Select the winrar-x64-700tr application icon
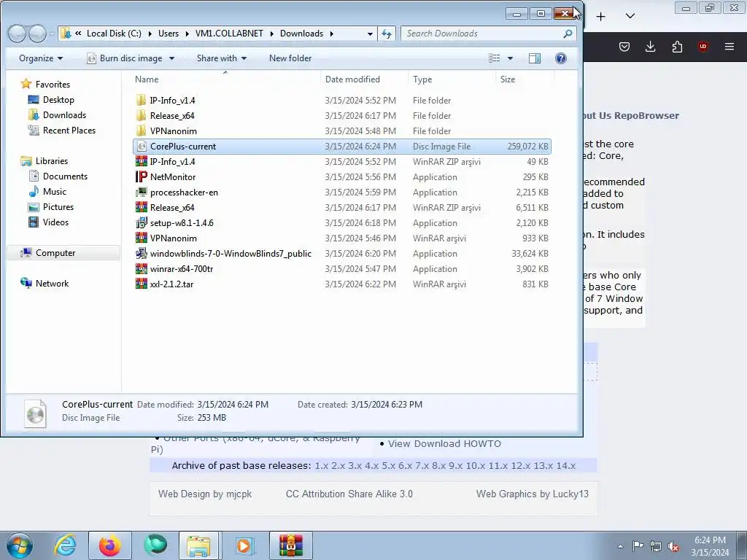 141,268
